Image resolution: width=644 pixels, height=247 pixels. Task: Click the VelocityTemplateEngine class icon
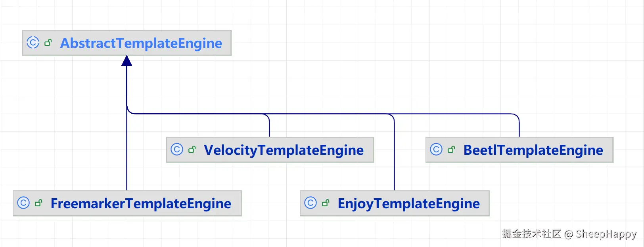(x=177, y=149)
